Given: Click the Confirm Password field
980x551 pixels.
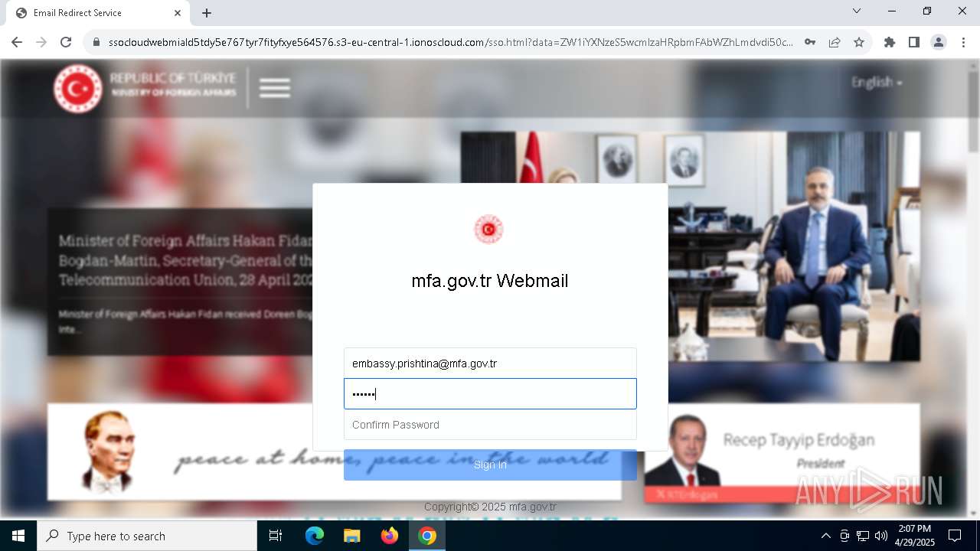Looking at the screenshot, I should point(490,425).
